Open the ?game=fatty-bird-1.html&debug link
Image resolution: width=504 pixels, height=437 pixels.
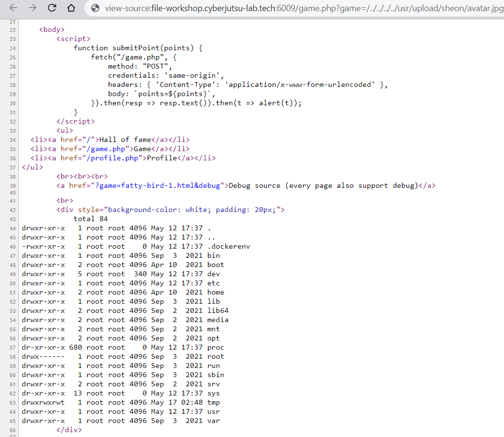[157, 185]
